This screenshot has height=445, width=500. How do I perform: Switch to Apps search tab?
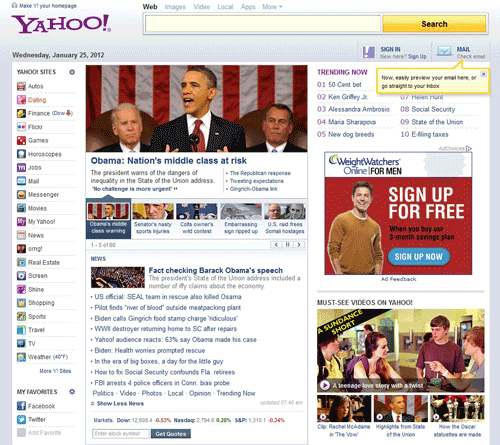248,7
